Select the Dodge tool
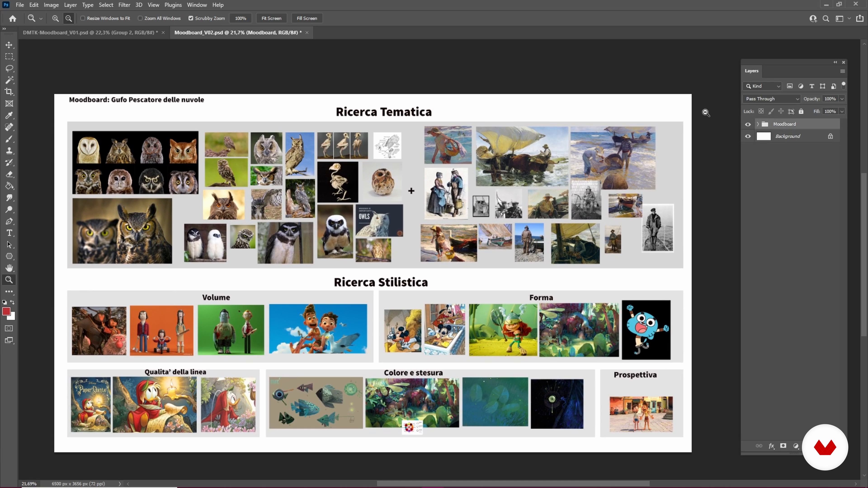This screenshot has width=868, height=488. [x=9, y=209]
